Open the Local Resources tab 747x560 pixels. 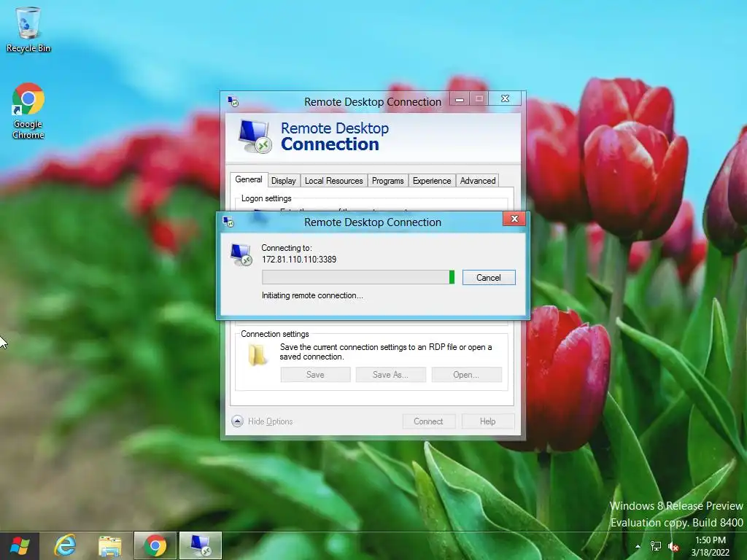pyautogui.click(x=334, y=181)
